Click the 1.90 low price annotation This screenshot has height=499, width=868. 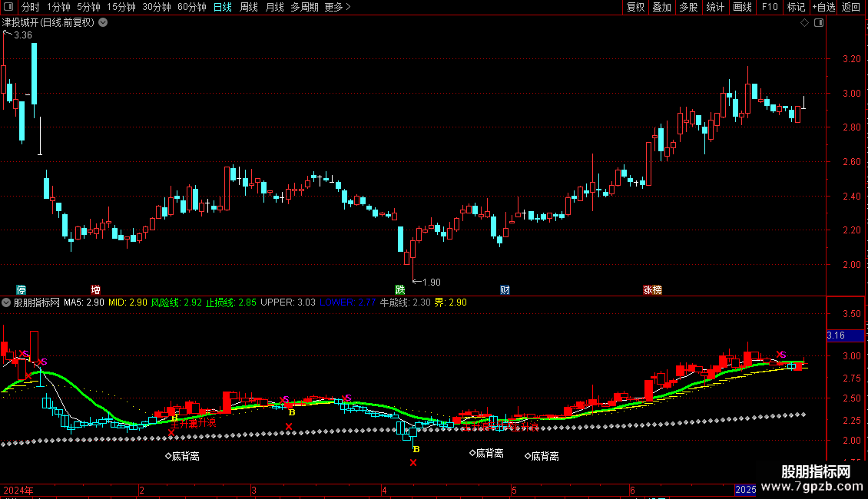point(431,283)
